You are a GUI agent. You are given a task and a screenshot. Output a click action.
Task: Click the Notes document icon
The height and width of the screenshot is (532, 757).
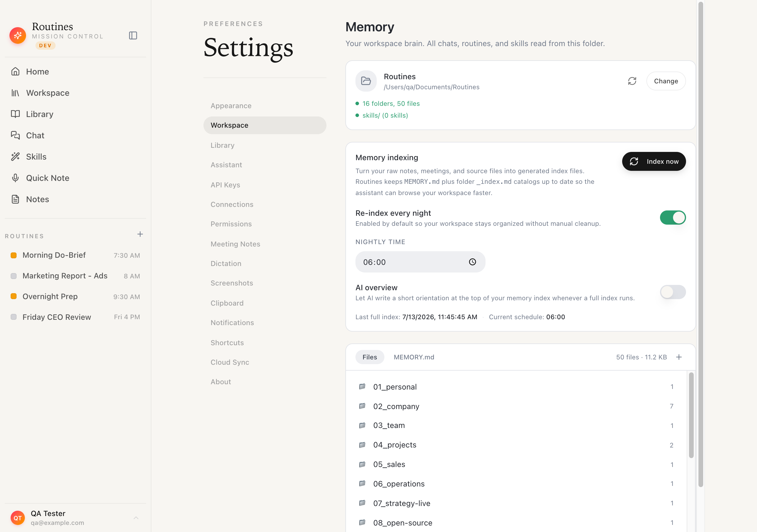click(x=15, y=199)
